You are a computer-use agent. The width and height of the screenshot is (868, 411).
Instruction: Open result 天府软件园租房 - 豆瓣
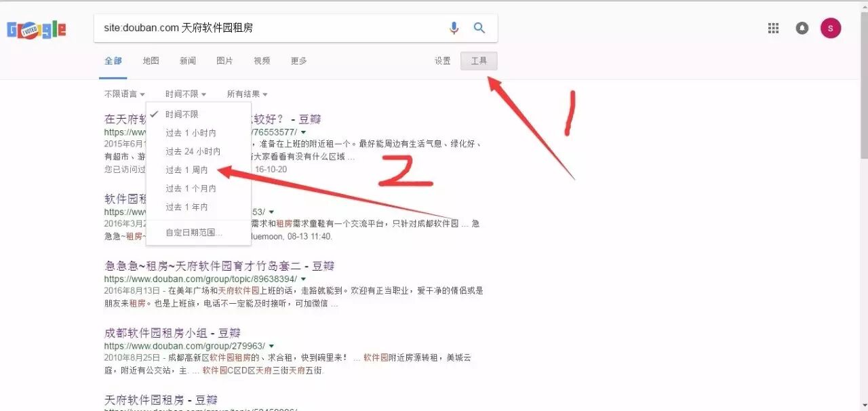pyautogui.click(x=161, y=399)
